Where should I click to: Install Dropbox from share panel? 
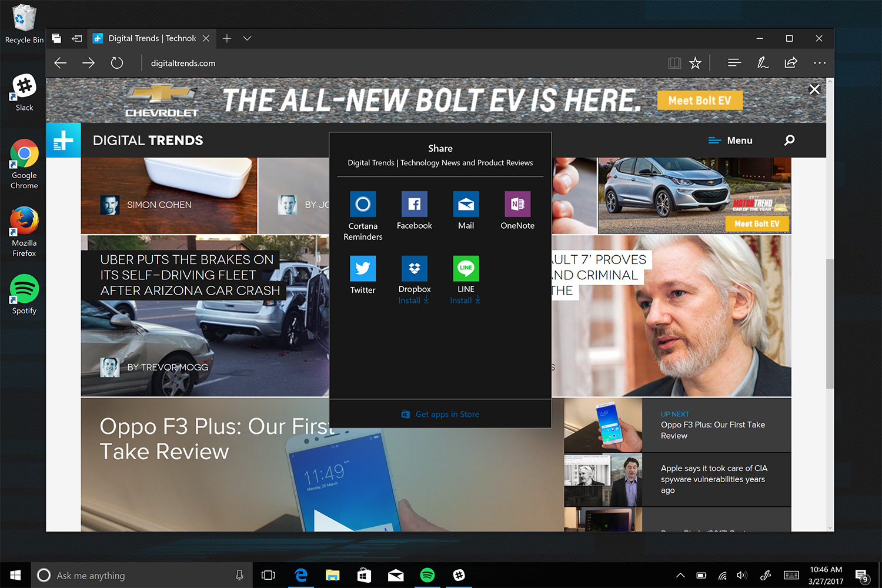[x=414, y=300]
